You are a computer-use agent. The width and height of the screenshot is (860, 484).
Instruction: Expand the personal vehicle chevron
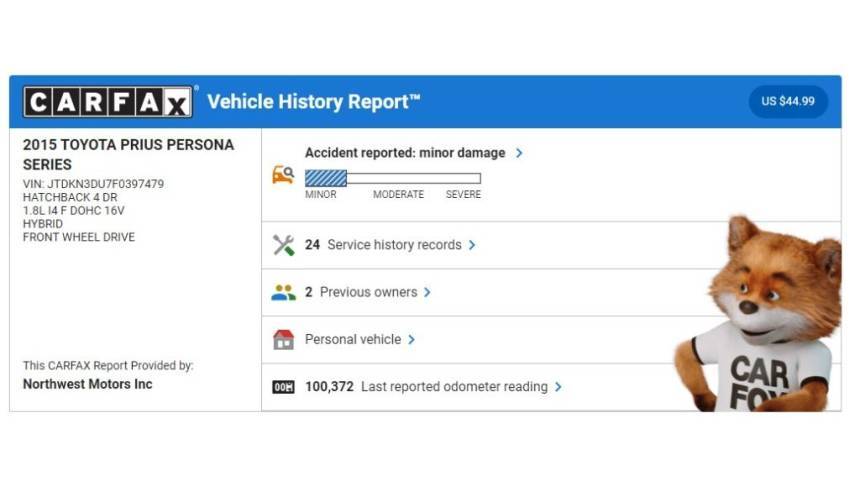click(411, 340)
